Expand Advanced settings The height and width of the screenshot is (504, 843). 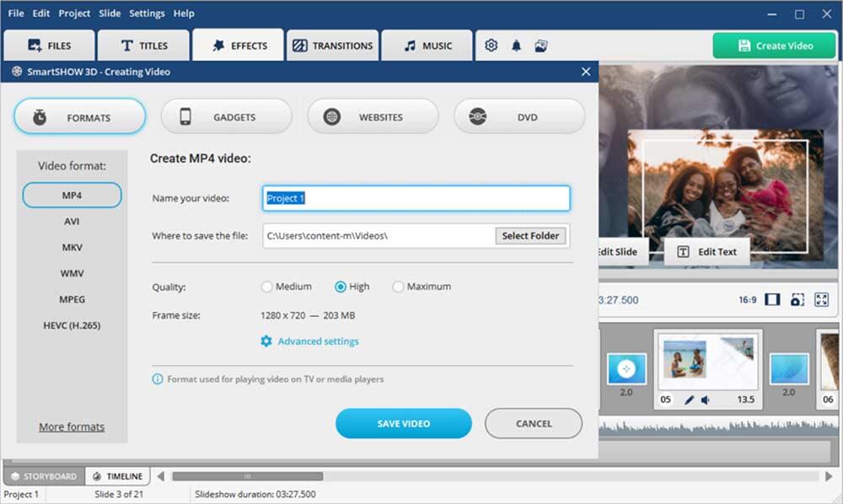tap(318, 341)
